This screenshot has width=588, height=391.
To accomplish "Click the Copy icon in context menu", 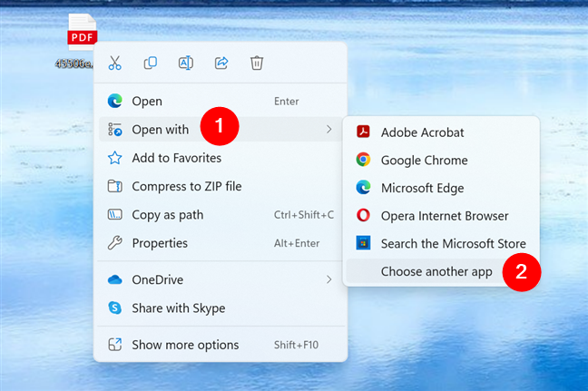I will coord(150,63).
